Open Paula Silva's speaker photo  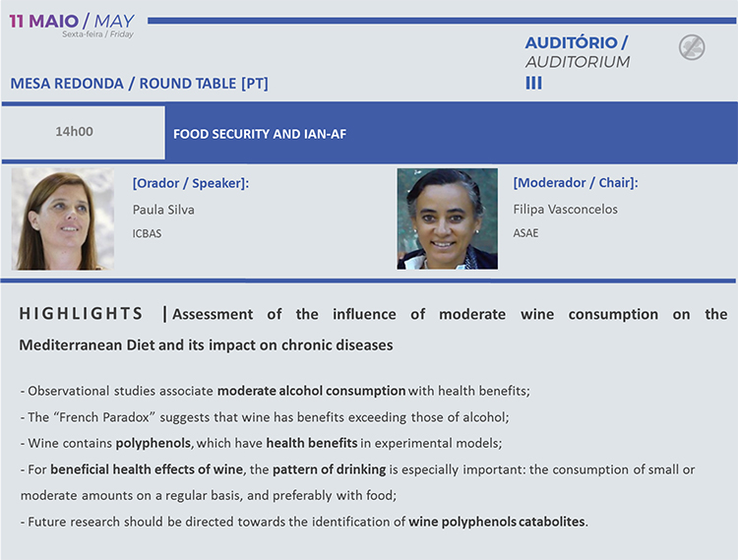click(63, 218)
